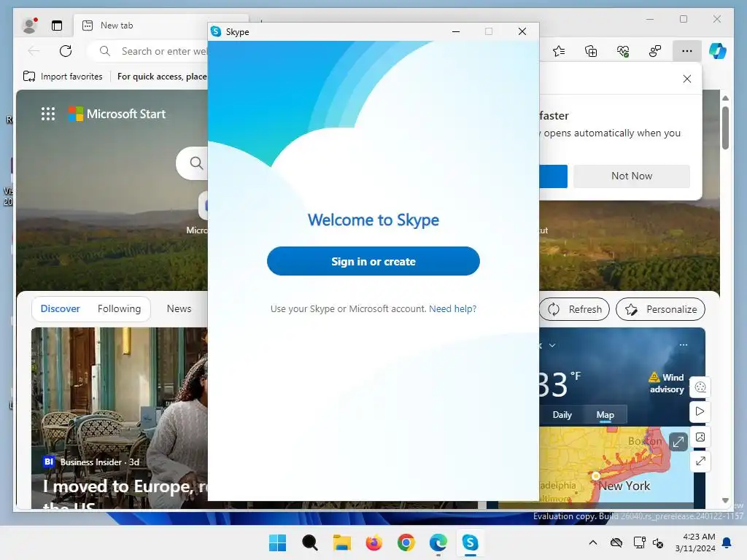The height and width of the screenshot is (560, 747).
Task: Open the Edge Collections icon
Action: (x=591, y=51)
